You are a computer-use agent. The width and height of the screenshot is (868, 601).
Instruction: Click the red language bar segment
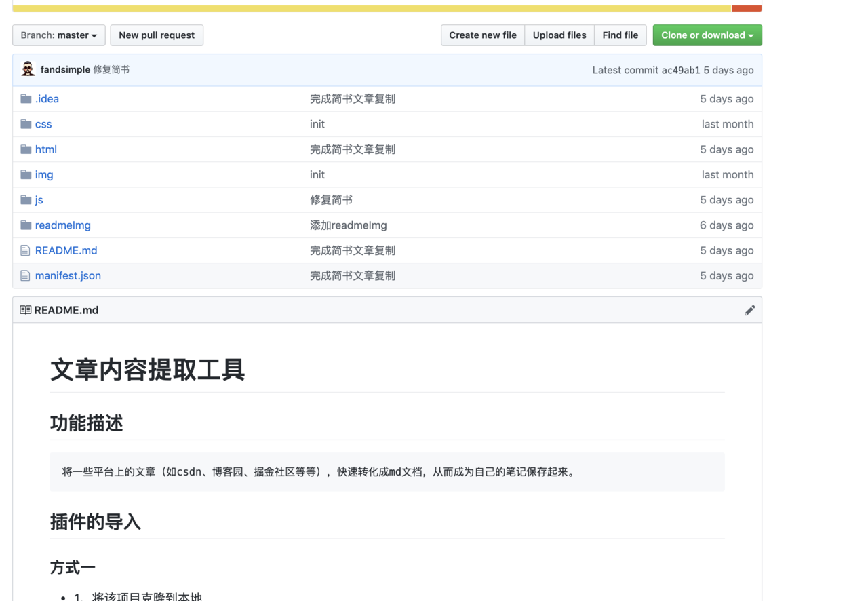coord(746,9)
